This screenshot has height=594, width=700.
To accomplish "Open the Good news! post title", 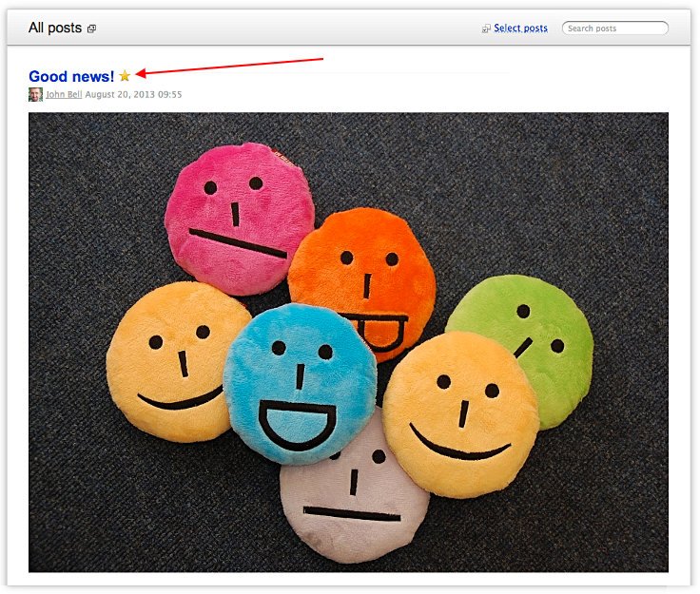I will [71, 76].
